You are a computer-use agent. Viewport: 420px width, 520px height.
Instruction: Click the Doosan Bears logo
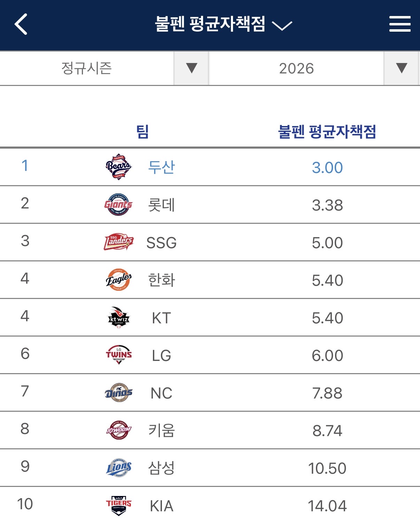118,167
